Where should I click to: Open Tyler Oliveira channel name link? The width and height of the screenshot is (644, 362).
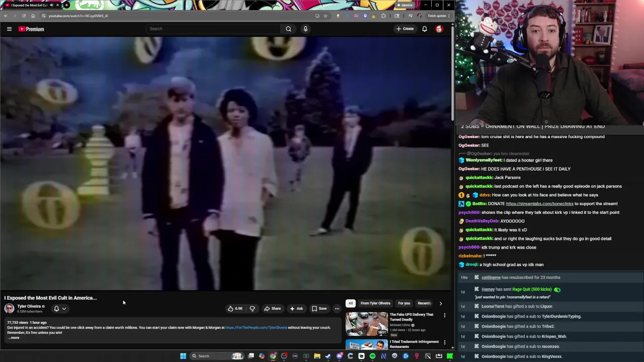29,306
